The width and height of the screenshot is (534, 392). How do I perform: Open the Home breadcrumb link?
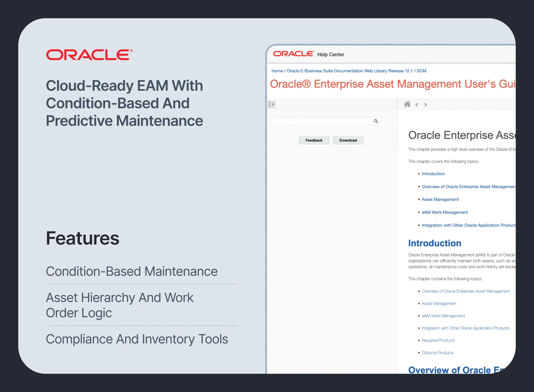(x=277, y=71)
